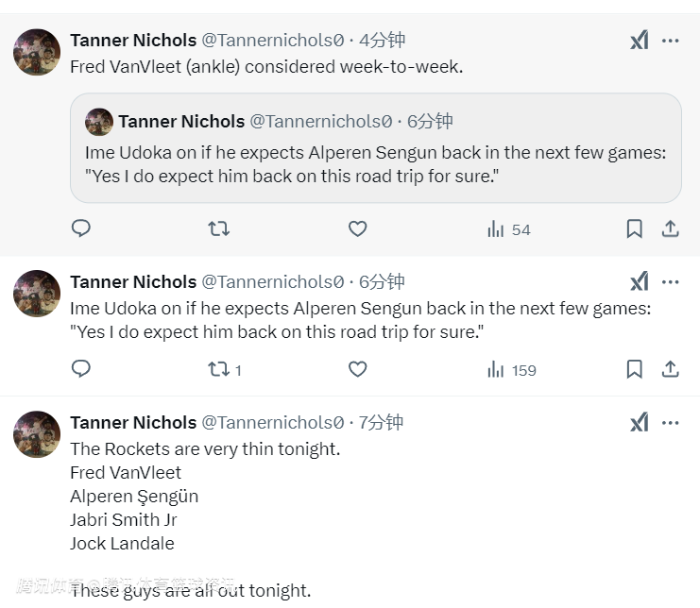Open more options on the 6-minute-old Udoka tweet
The width and height of the screenshot is (700, 608).
pos(671,281)
